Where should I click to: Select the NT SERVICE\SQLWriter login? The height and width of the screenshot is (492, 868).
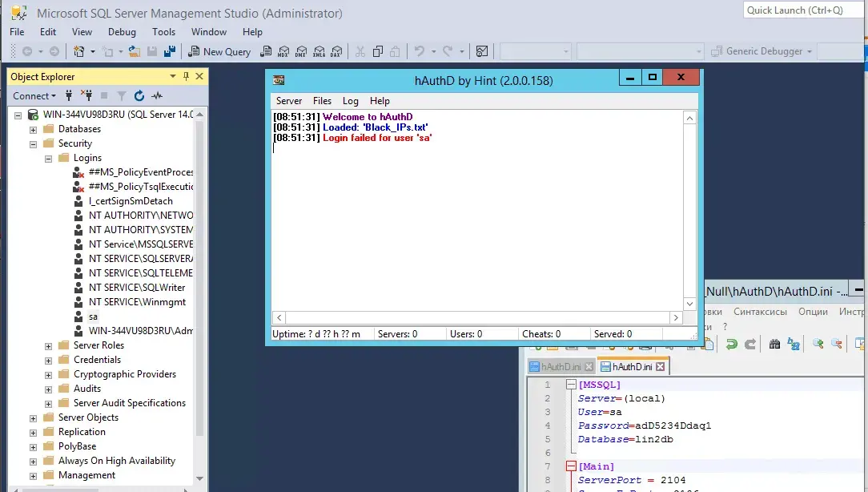tap(137, 288)
